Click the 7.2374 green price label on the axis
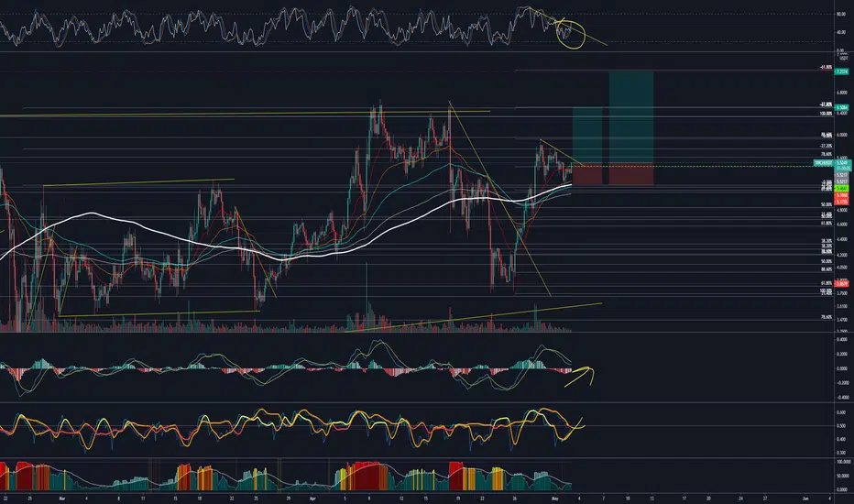854x504 pixels. (841, 71)
